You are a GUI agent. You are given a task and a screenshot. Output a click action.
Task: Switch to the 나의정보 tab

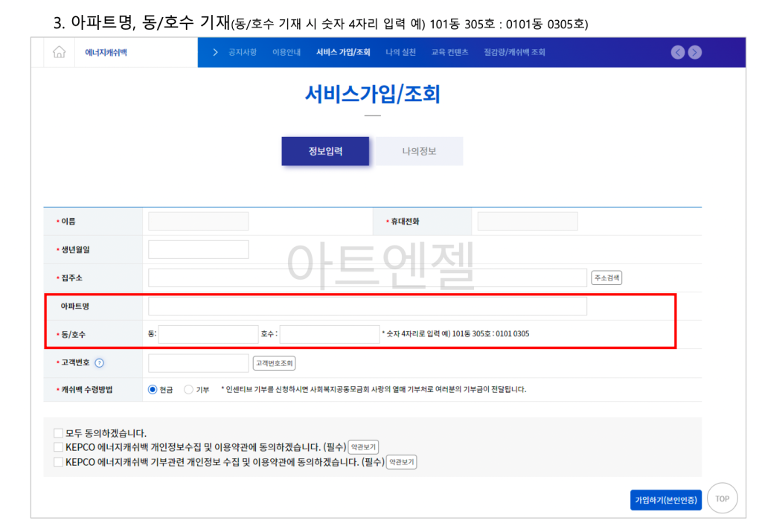tap(419, 150)
